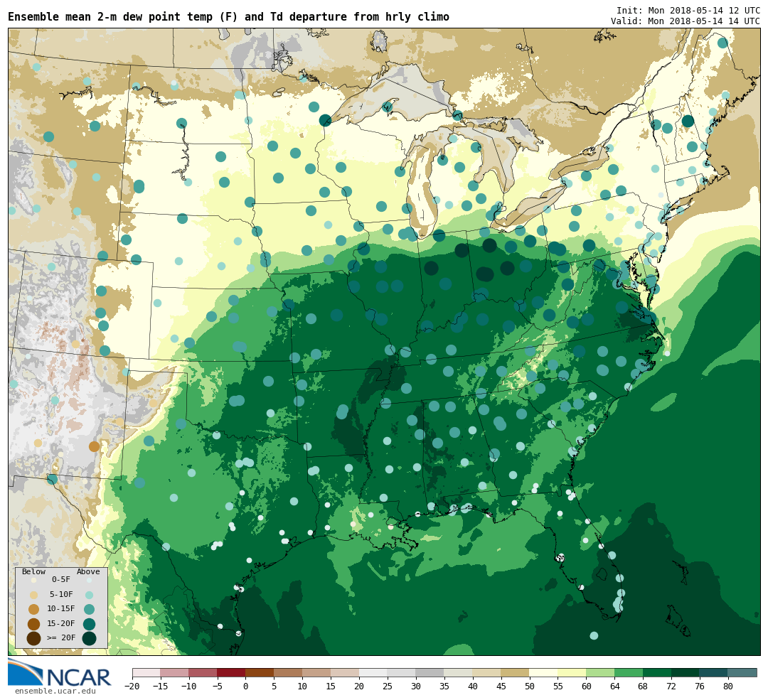Click the '15-20F' legend label
Viewport: 768px width, 700px height.
pos(61,624)
